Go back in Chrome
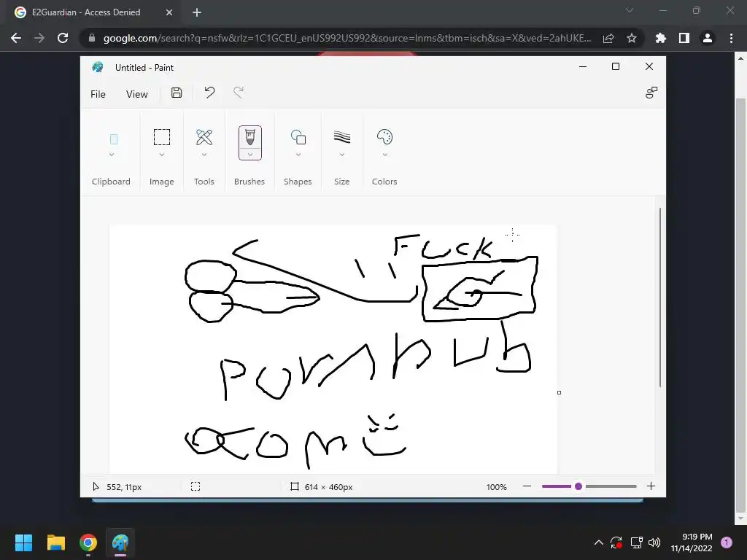The height and width of the screenshot is (560, 747). pyautogui.click(x=16, y=38)
